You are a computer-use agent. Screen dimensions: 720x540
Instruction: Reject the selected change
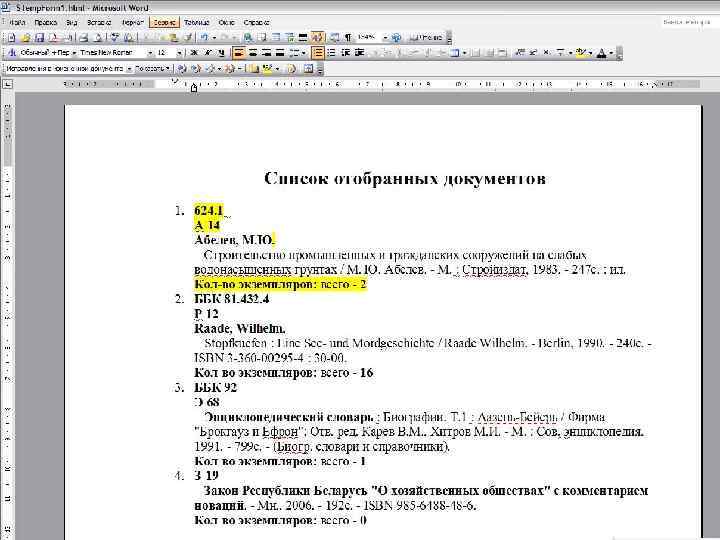230,69
